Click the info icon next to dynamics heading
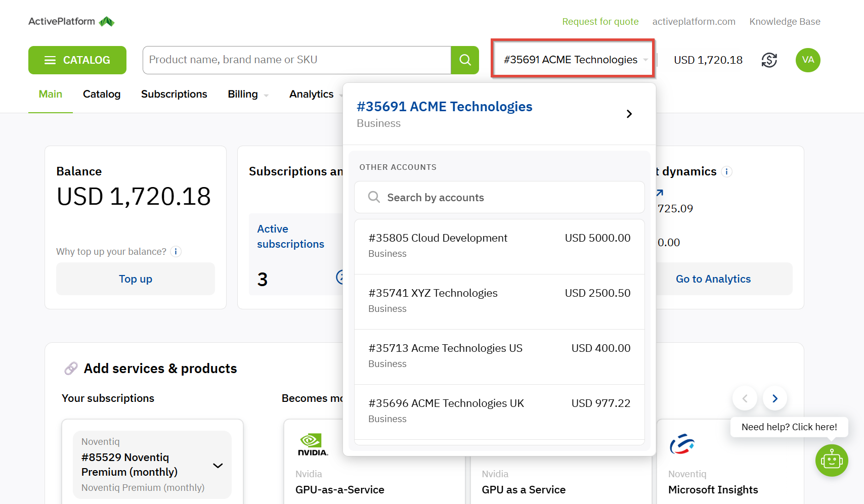 tap(727, 172)
